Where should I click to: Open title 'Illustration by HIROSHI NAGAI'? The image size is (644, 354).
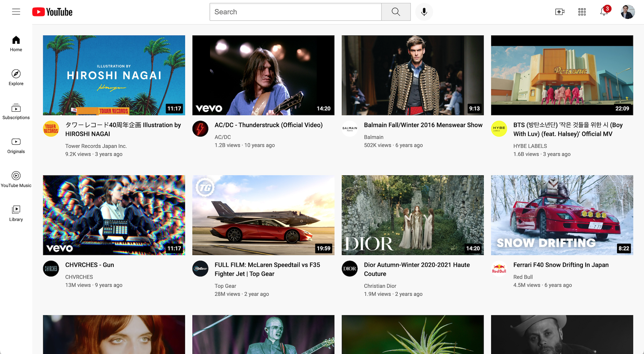point(123,129)
